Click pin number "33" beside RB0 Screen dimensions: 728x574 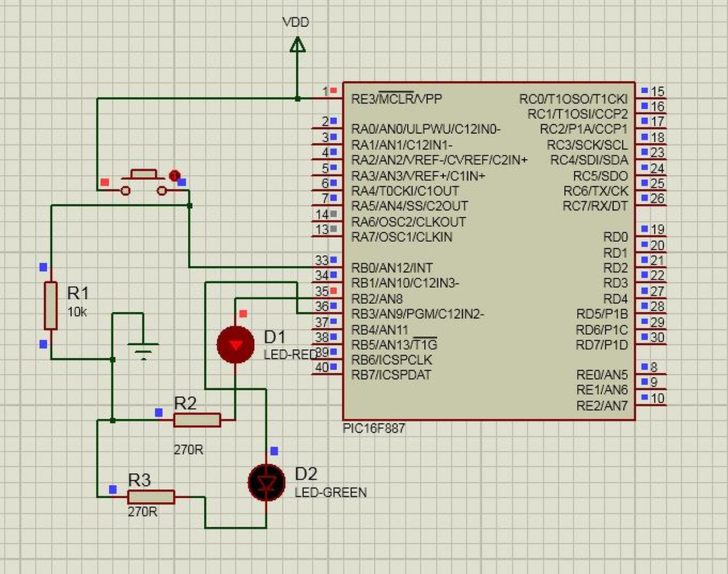tap(322, 260)
